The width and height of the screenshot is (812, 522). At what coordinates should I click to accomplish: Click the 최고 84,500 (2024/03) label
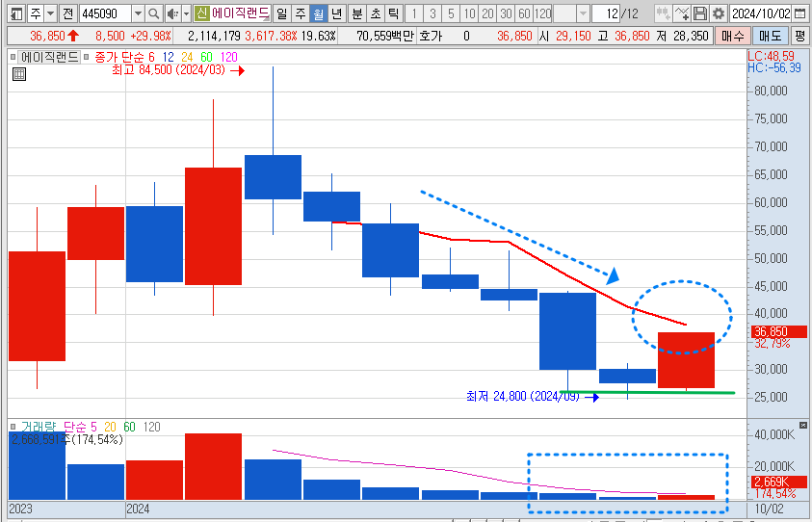169,70
